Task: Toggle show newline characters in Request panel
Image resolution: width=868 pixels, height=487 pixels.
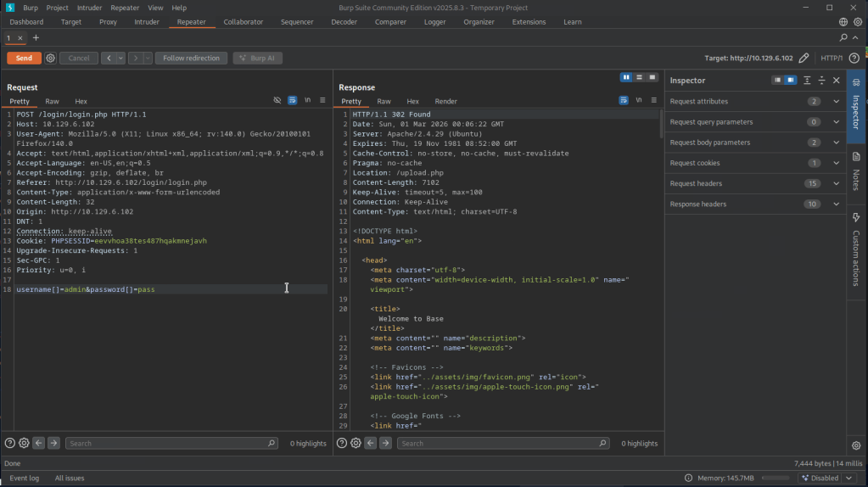Action: tap(307, 100)
